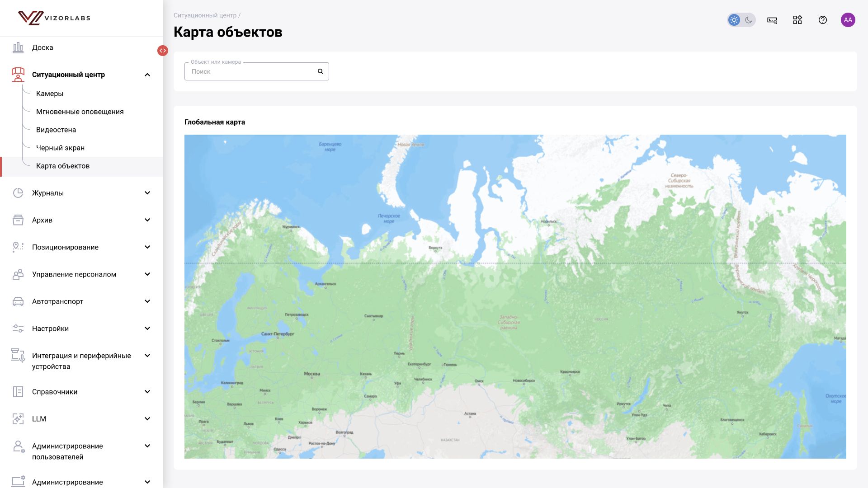The height and width of the screenshot is (488, 868).
Task: Open the AA user avatar menu
Action: point(848,20)
